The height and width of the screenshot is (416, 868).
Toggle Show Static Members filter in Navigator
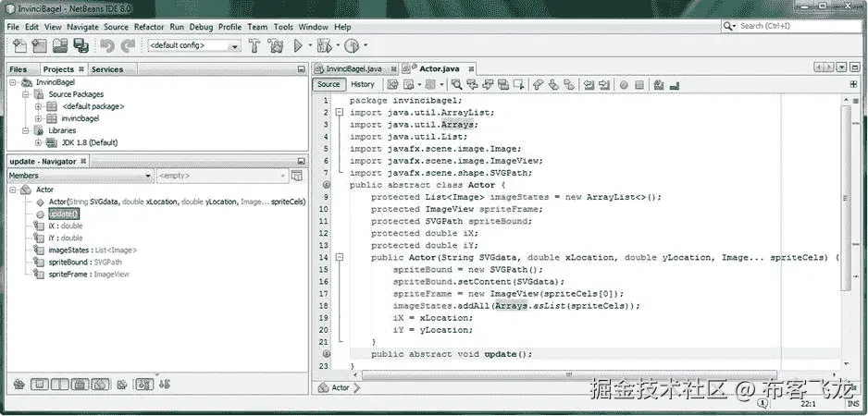60,384
